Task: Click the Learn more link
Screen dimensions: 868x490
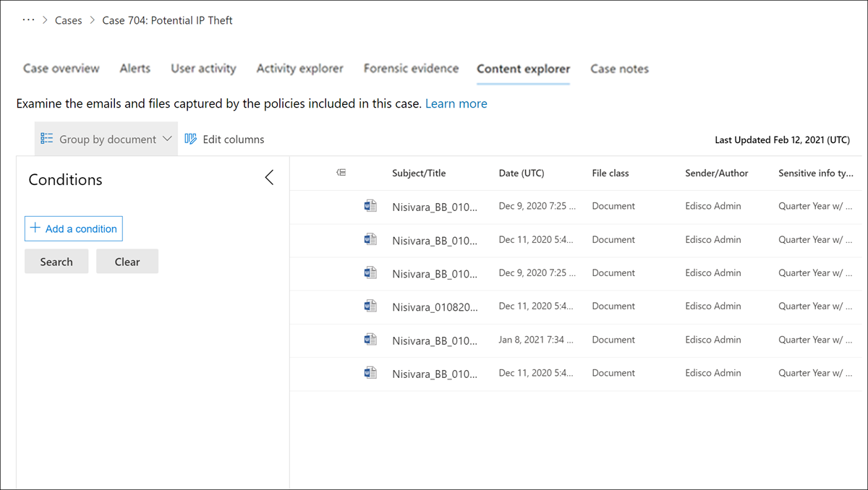Action: click(x=456, y=103)
